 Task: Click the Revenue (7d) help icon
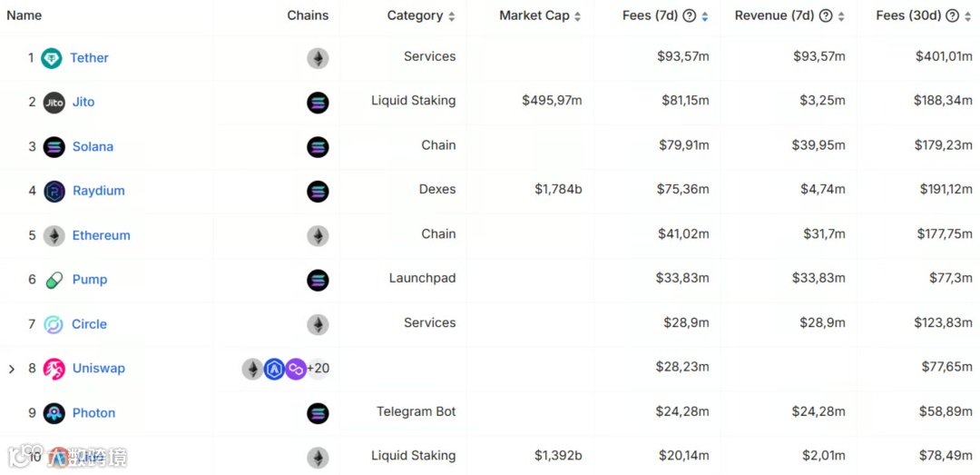pos(826,16)
